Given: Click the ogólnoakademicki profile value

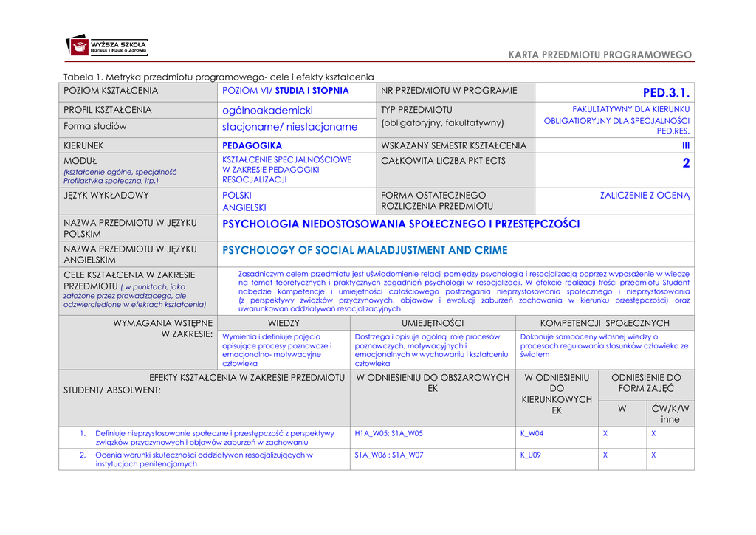Looking at the screenshot, I should [267, 110].
